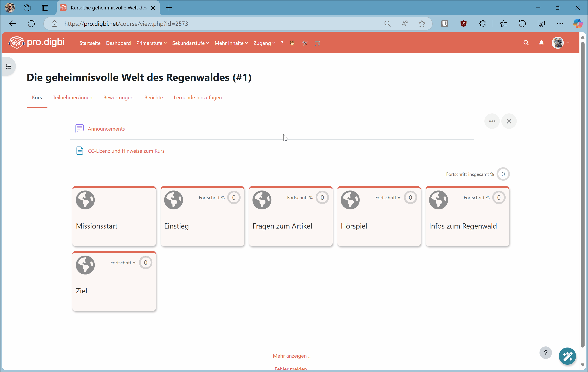This screenshot has width=588, height=372.
Task: Open the user profile menu
Action: [x=561, y=43]
